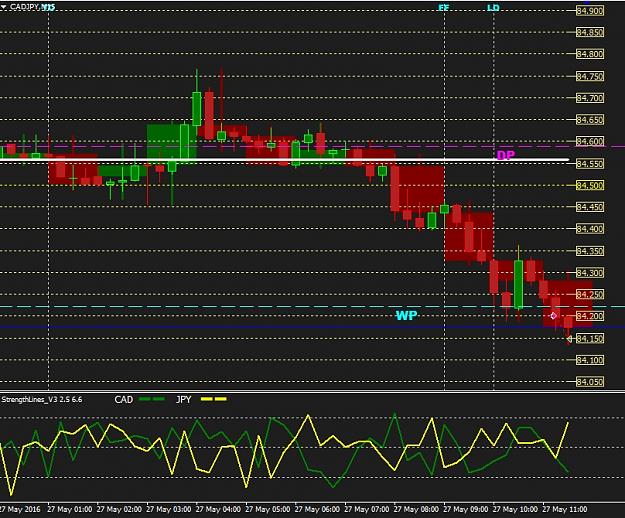Click the 27 May 10:00 time label
The image size is (625, 518).
515,509
